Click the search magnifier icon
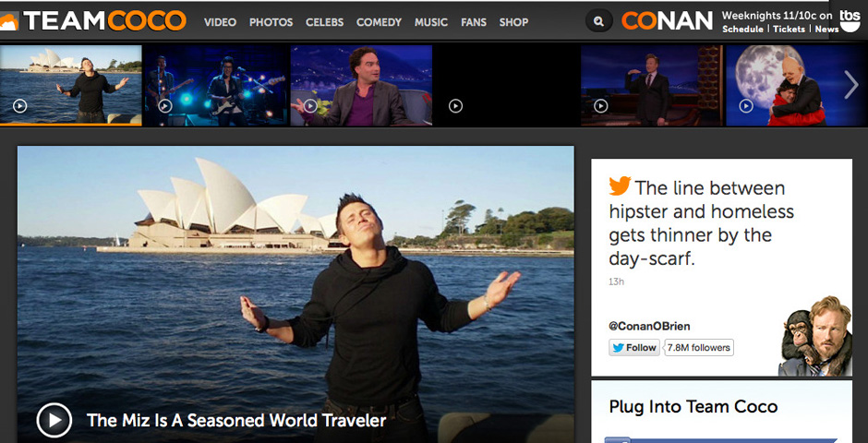Image resolution: width=868 pixels, height=443 pixels. 599,21
